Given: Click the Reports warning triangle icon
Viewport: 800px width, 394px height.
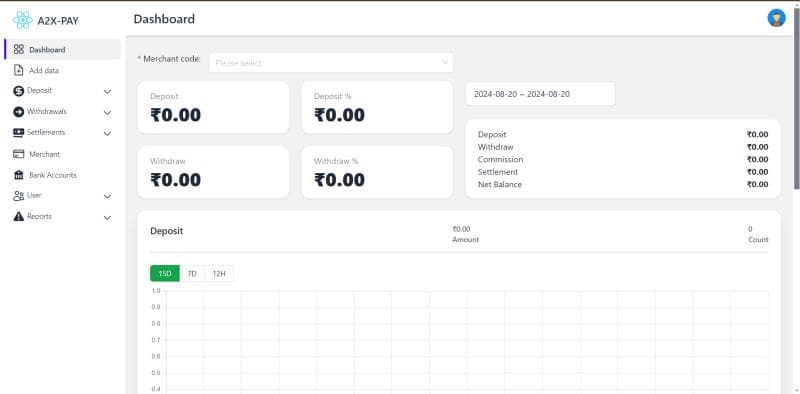Looking at the screenshot, I should pyautogui.click(x=19, y=217).
